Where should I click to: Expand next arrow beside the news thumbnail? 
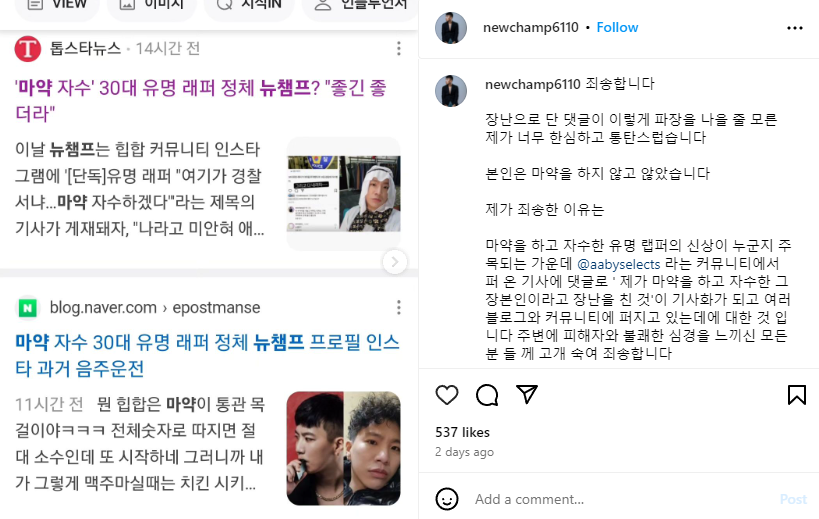pos(394,262)
